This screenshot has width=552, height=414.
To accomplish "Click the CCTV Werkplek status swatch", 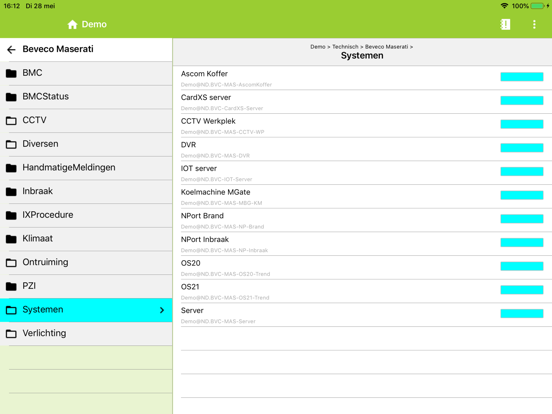I will (x=522, y=124).
